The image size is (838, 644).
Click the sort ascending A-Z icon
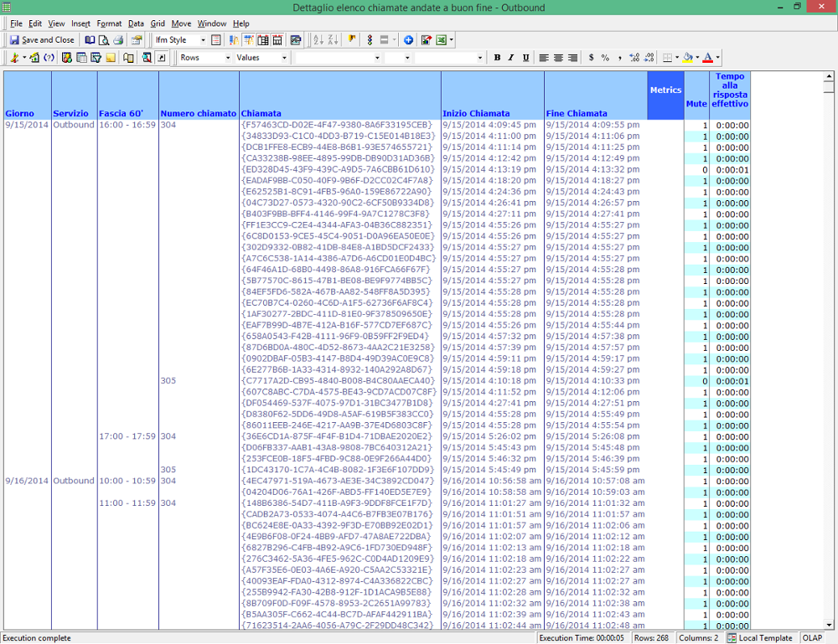[318, 40]
